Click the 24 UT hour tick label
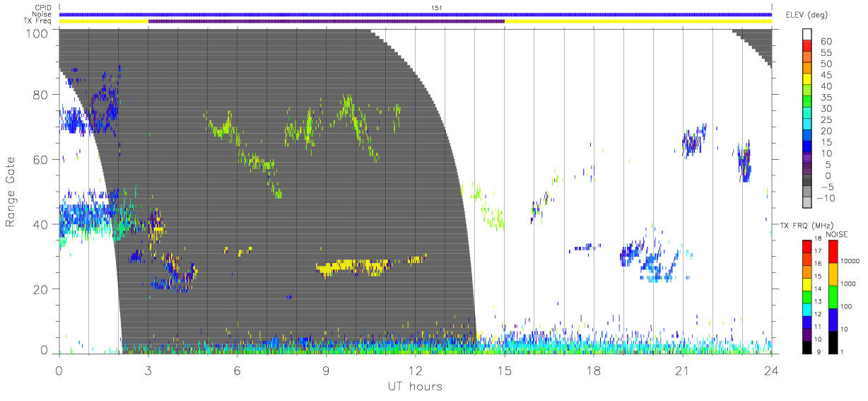This screenshot has height=401, width=868. point(772,370)
